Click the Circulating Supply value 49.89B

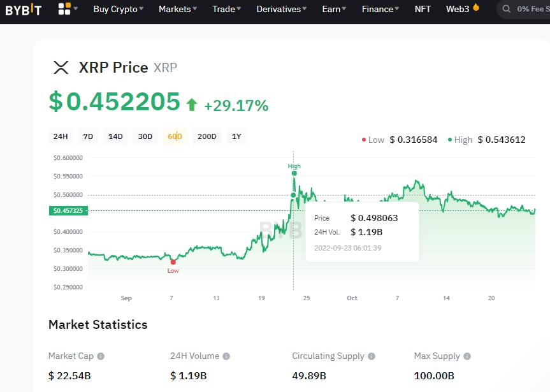[309, 376]
